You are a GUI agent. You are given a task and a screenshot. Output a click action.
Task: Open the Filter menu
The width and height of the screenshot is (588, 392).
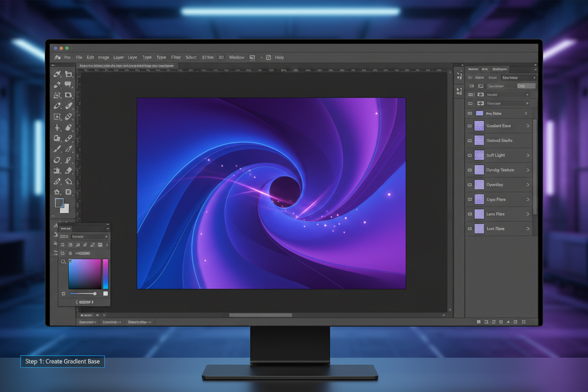(176, 57)
